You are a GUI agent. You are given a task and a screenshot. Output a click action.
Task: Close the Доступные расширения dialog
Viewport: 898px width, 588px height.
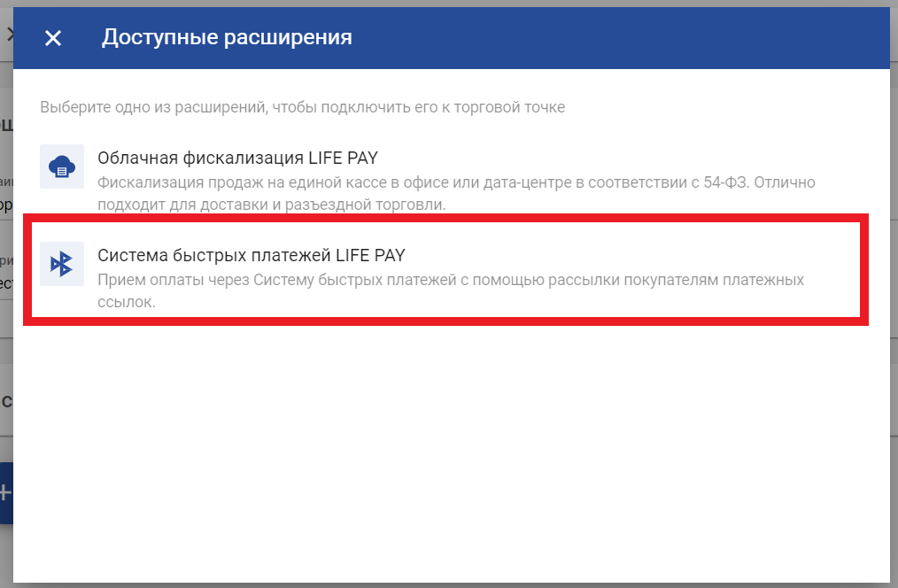(x=53, y=38)
